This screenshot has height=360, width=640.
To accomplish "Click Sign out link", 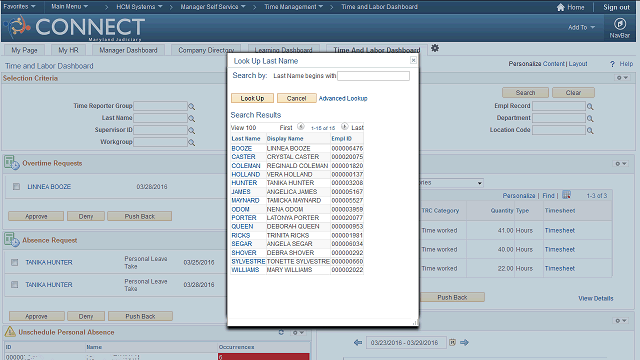I will pyautogui.click(x=616, y=7).
